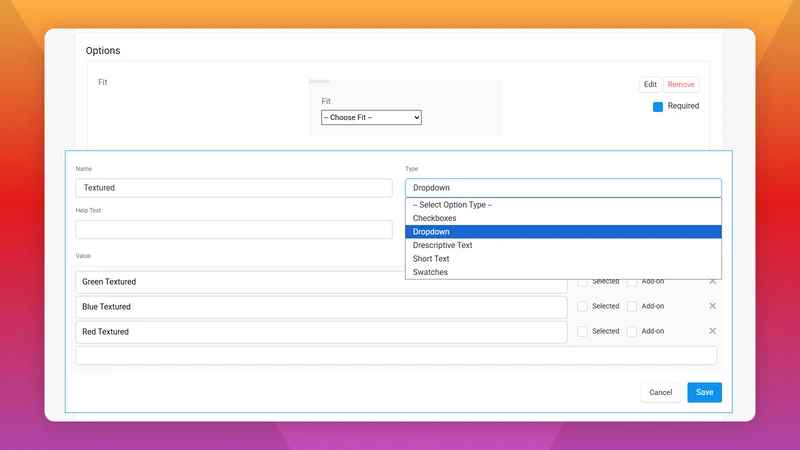Save the Textured option

tap(704, 392)
